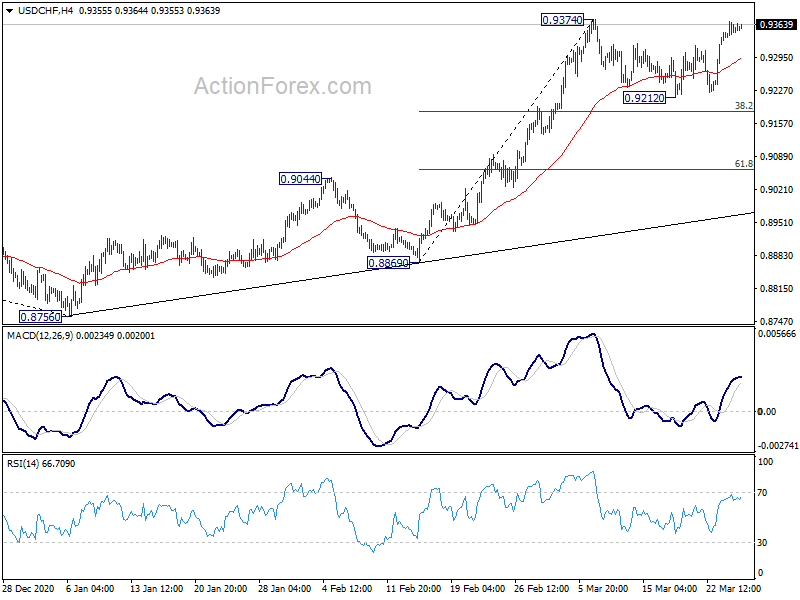Click the 61.8 Fibonacci level label
This screenshot has height=600, width=800.
pyautogui.click(x=743, y=164)
